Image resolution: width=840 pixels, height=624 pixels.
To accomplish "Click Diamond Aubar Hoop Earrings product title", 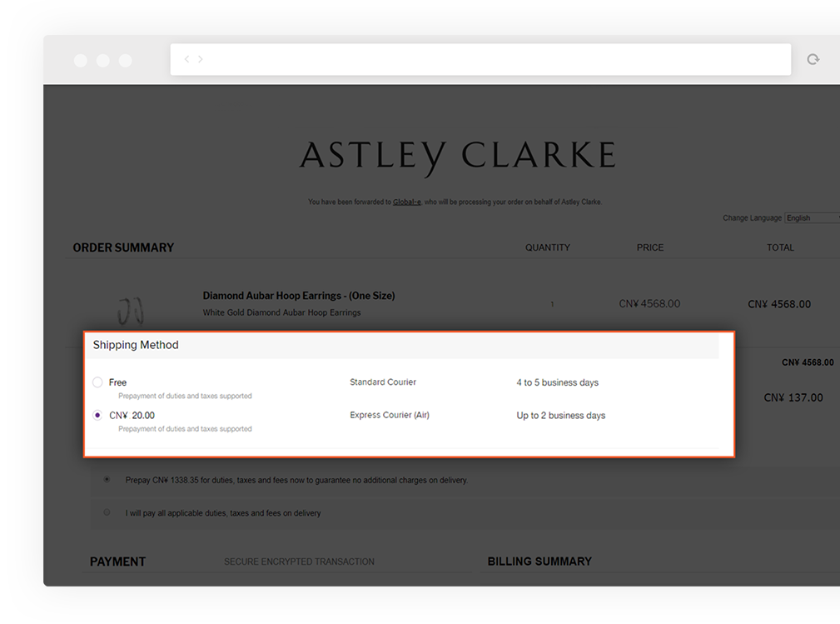I will click(x=298, y=296).
